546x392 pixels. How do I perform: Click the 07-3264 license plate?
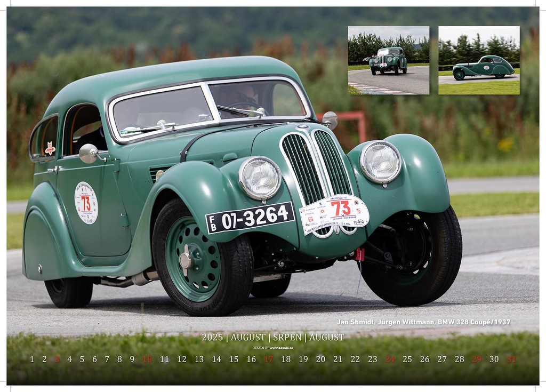coord(250,218)
